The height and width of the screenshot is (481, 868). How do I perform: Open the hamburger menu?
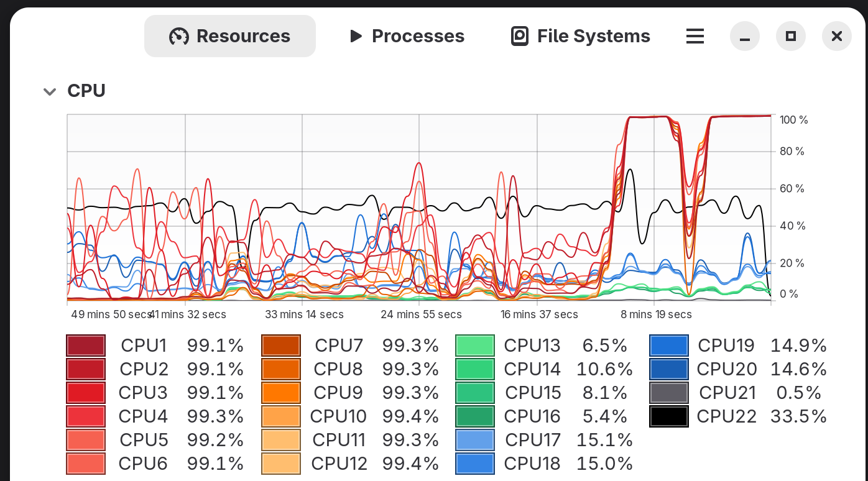(x=695, y=36)
